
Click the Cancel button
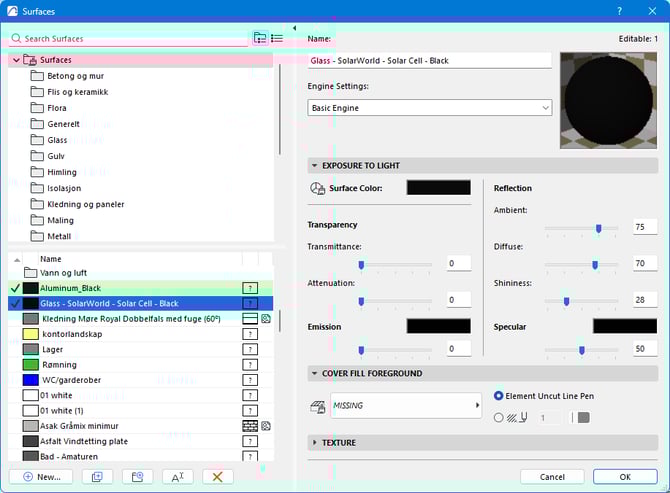pyautogui.click(x=552, y=477)
